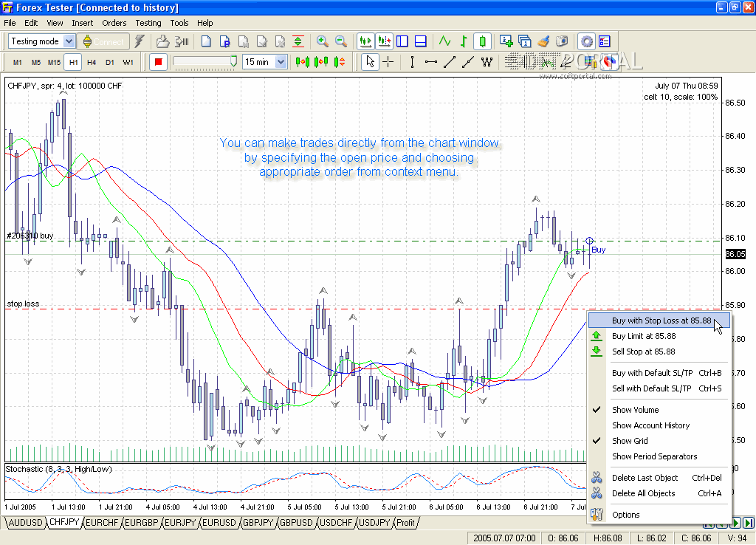Click the horizontal split panel icon
Viewport: 756px width, 545px height.
(x=420, y=41)
